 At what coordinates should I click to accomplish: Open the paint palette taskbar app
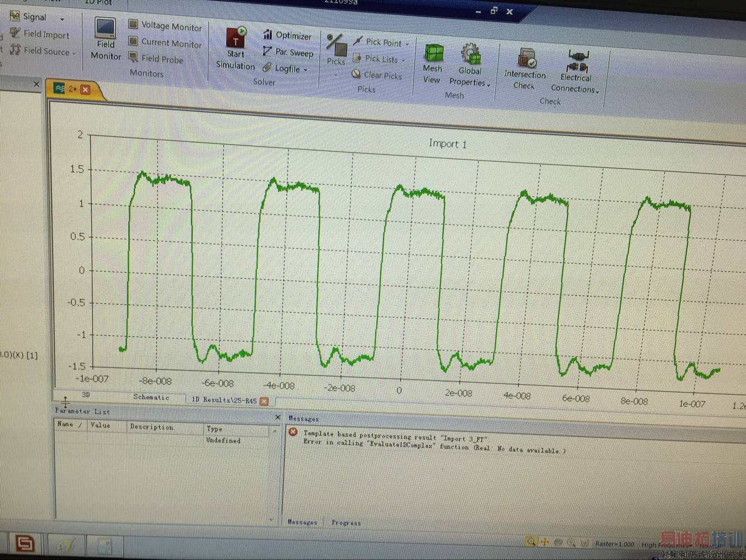pos(67,544)
